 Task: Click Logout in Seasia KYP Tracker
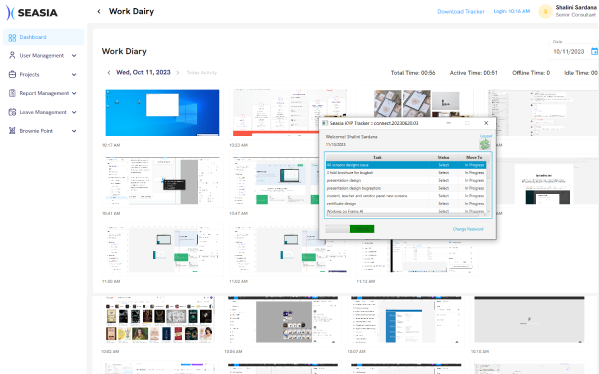(486, 136)
